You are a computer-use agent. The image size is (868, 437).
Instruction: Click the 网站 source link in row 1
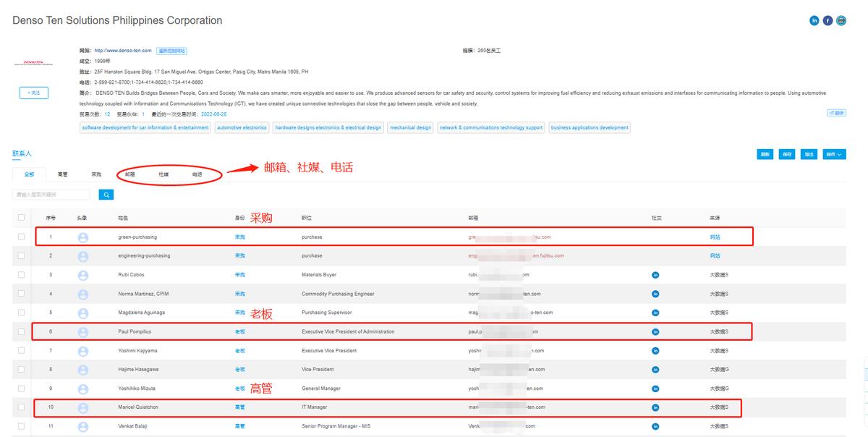(715, 237)
